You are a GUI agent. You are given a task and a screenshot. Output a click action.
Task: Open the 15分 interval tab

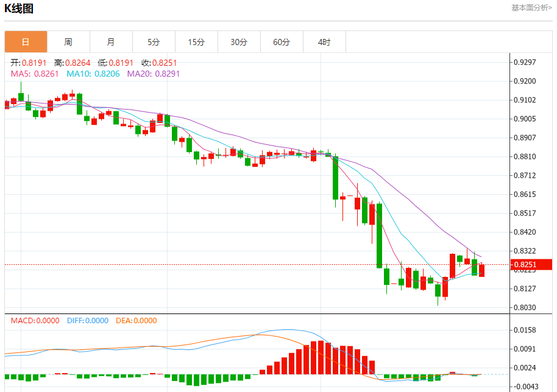(196, 42)
